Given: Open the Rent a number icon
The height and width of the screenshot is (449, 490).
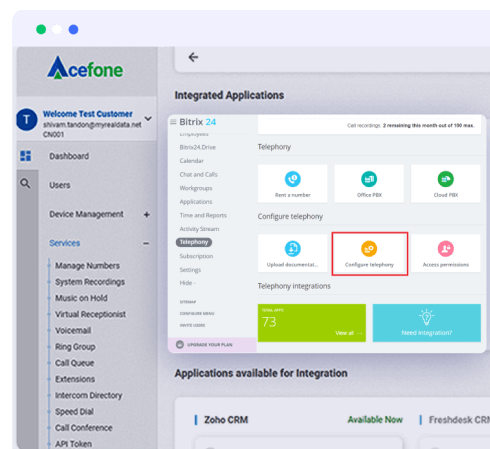Looking at the screenshot, I should (293, 179).
